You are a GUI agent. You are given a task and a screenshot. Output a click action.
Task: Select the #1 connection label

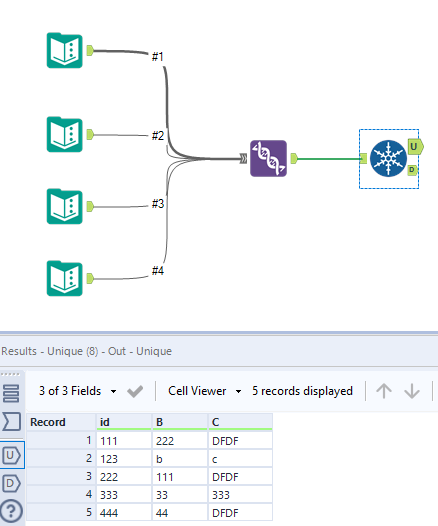pos(158,56)
